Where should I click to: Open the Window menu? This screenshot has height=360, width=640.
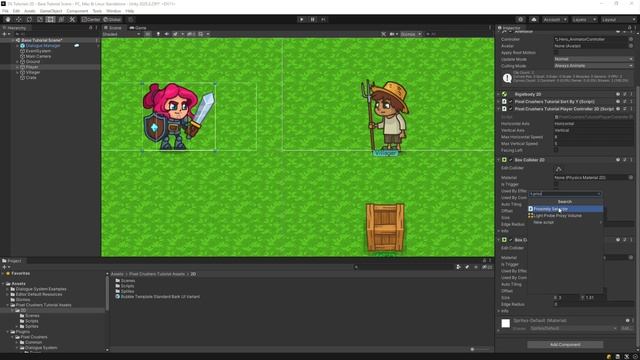point(113,11)
